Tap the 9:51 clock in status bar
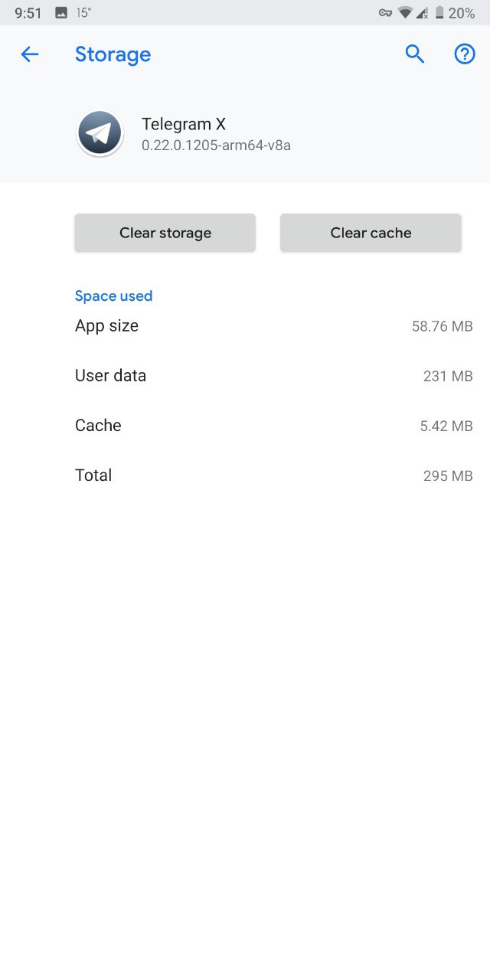 click(28, 13)
